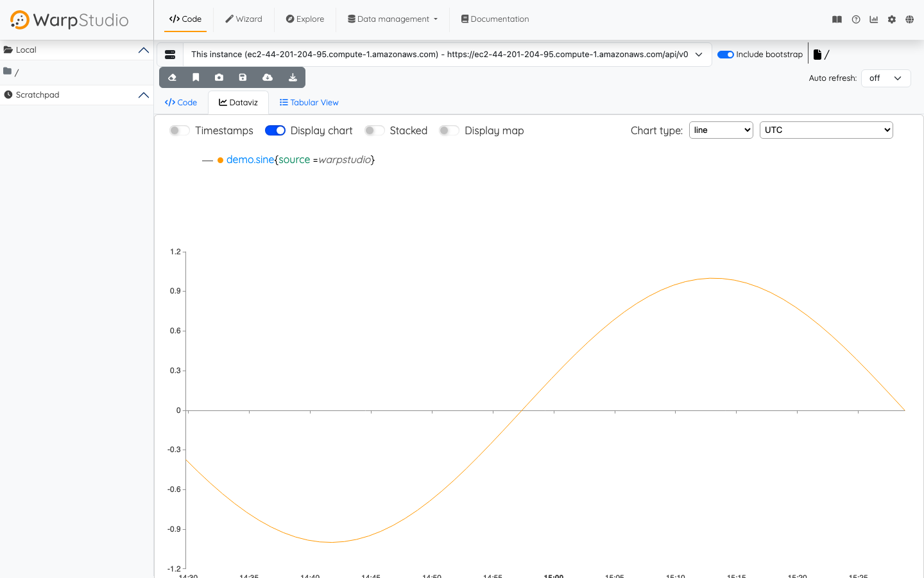Image resolution: width=924 pixels, height=578 pixels.
Task: Click the cloud download icon
Action: tap(268, 77)
